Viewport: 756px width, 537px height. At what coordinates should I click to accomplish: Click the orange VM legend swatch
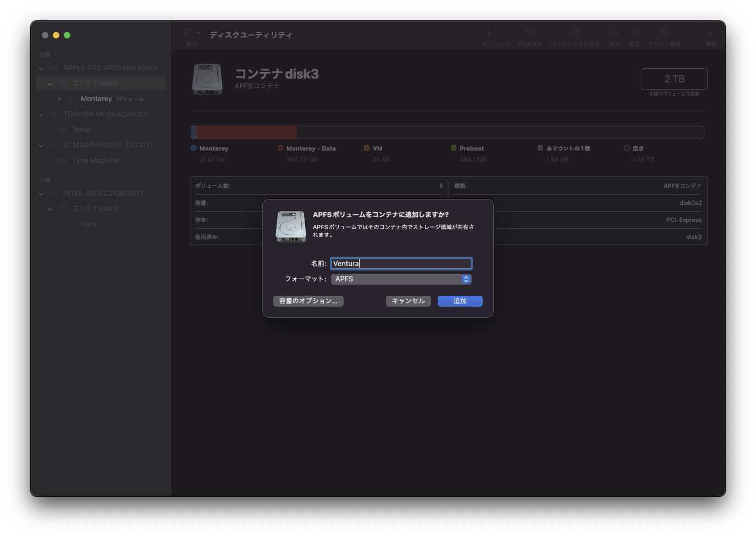click(x=367, y=148)
